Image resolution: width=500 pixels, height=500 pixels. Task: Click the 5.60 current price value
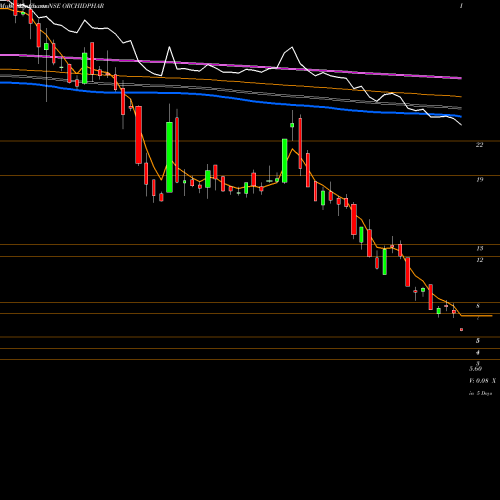(x=475, y=369)
